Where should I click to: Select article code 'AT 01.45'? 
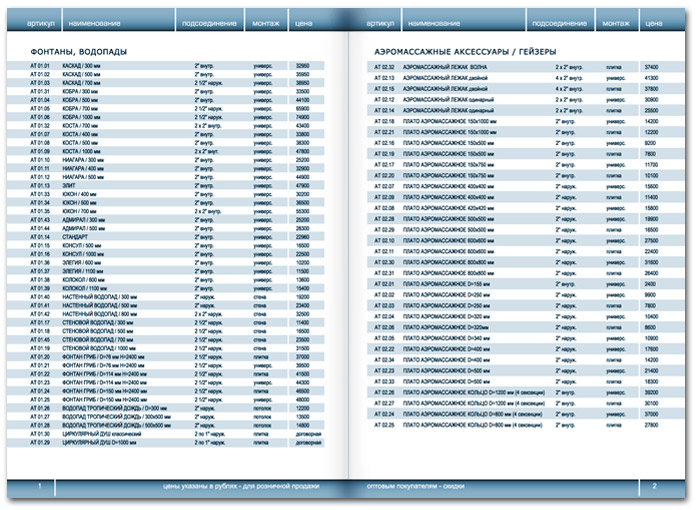tap(40, 339)
